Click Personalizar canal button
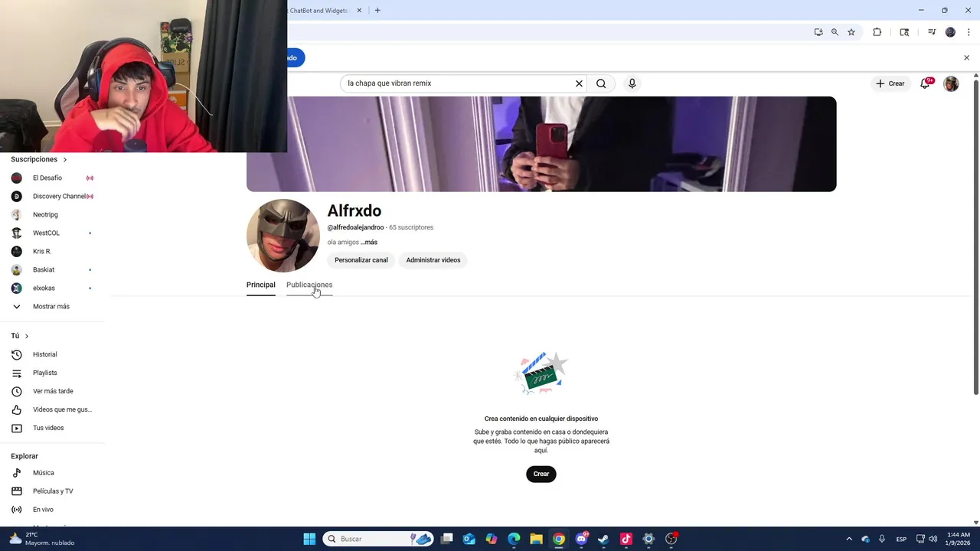980x551 pixels. [361, 260]
